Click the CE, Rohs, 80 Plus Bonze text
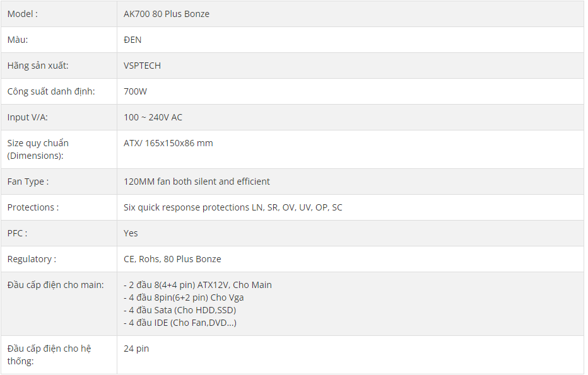 tap(172, 259)
